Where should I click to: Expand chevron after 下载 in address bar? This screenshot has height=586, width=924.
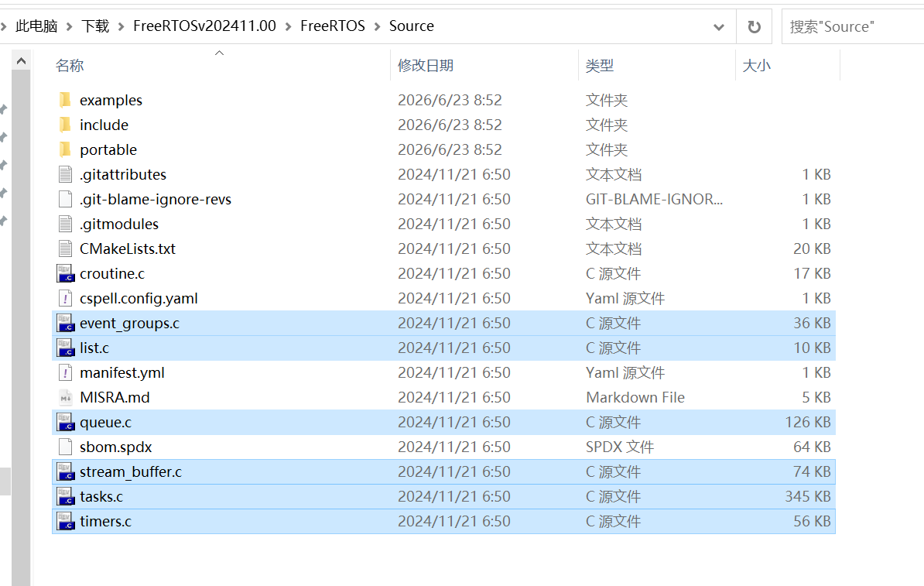(x=121, y=26)
